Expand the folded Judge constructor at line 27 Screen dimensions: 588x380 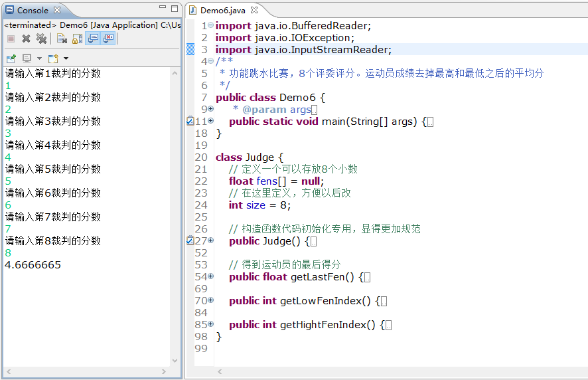click(211, 240)
